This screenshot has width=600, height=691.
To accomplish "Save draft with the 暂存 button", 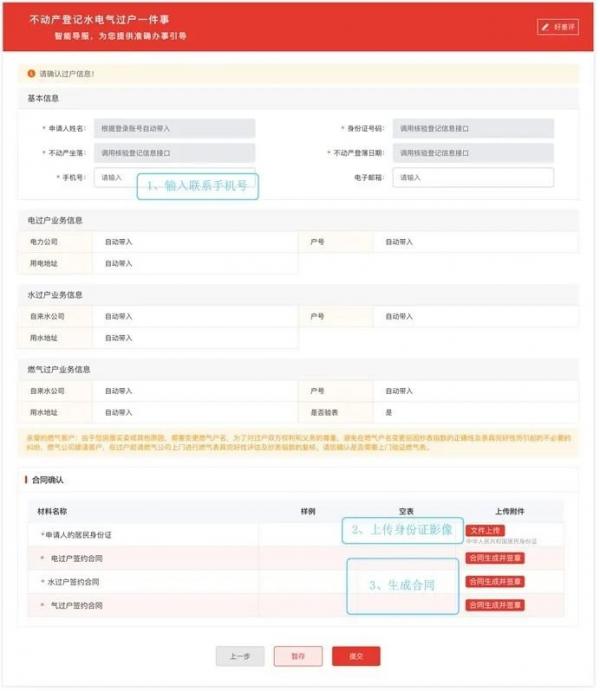I will 298,657.
